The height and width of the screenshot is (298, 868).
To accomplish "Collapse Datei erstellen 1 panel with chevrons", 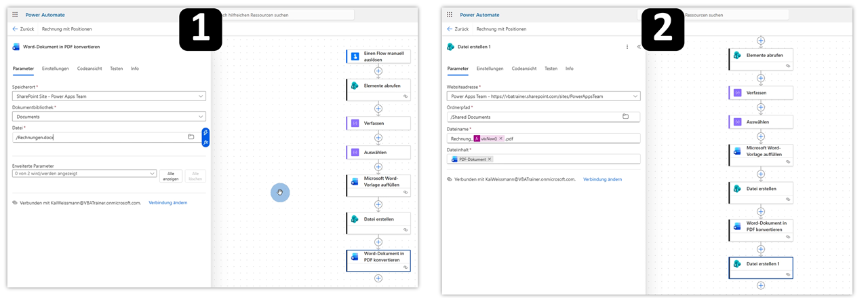I will pyautogui.click(x=639, y=47).
